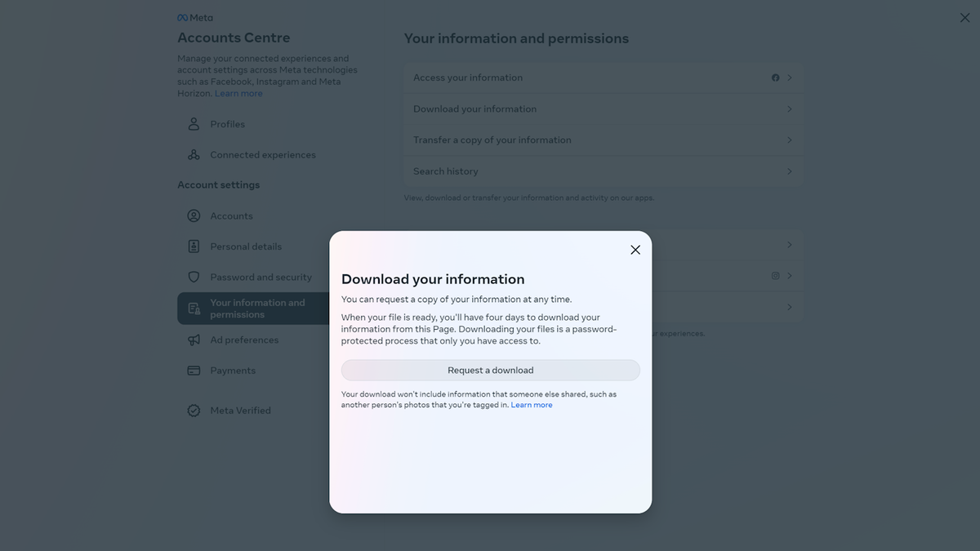
Task: Click the Download your information dialog heading
Action: click(x=433, y=279)
